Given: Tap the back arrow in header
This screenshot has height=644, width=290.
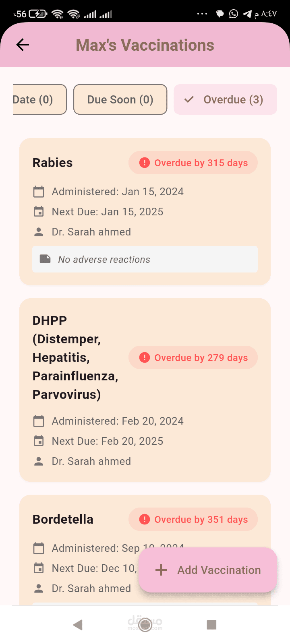Looking at the screenshot, I should [23, 45].
